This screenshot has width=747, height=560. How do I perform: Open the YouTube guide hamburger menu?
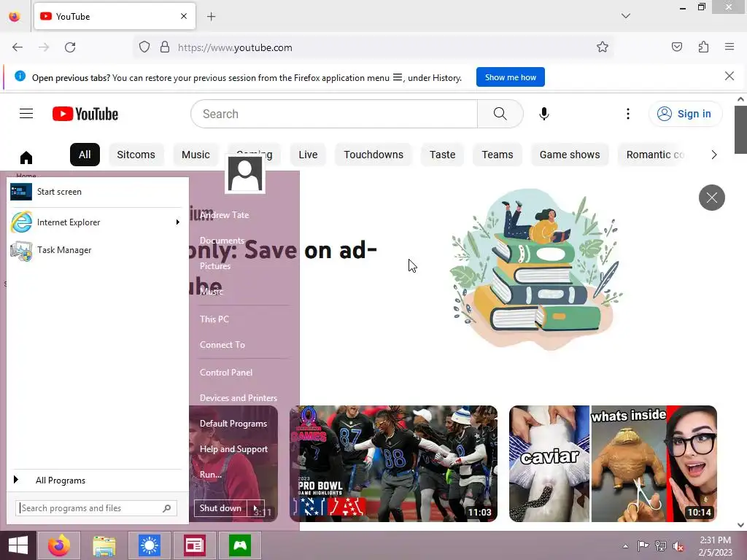click(x=26, y=113)
